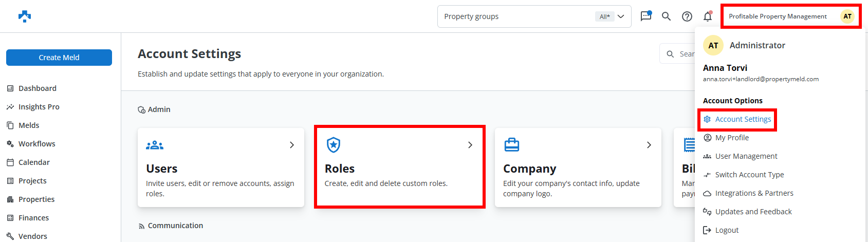Open the help question mark icon
This screenshot has height=242, width=868.
[x=687, y=16]
